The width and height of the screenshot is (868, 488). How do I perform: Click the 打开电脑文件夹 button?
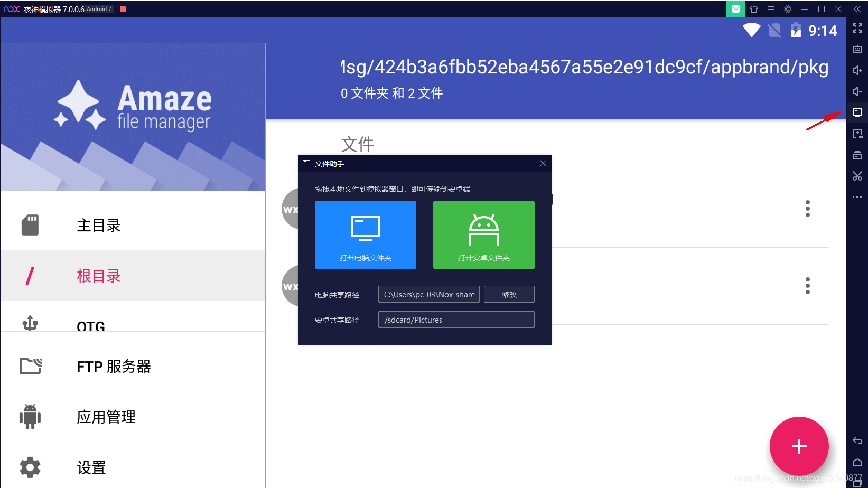click(x=365, y=234)
